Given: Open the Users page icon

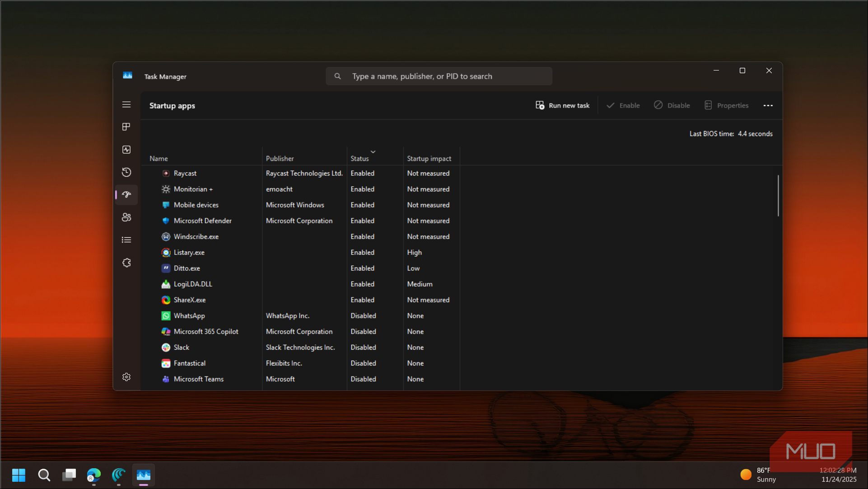Looking at the screenshot, I should [126, 217].
